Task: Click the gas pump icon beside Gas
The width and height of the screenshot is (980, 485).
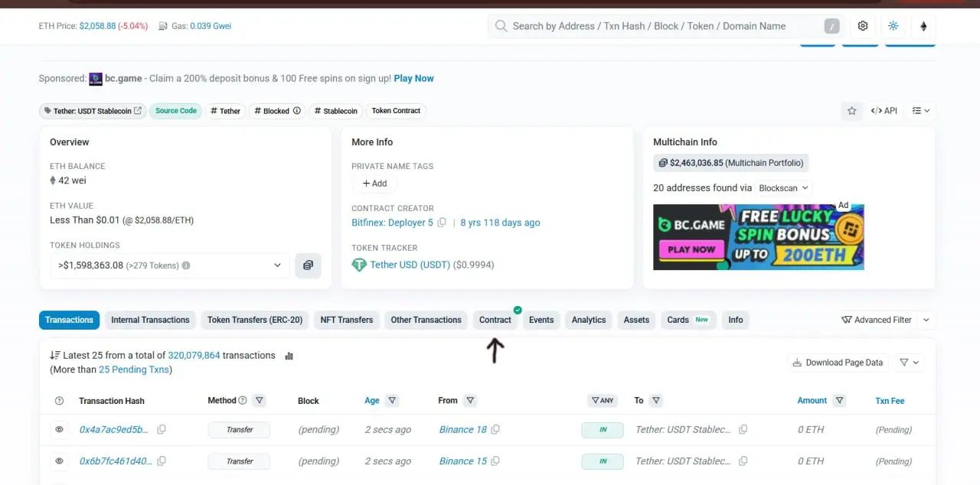Action: click(163, 26)
